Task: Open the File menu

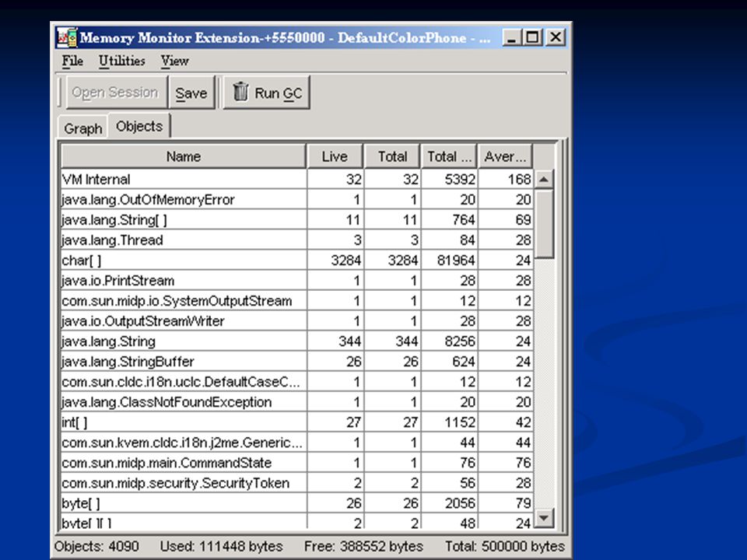Action: (x=72, y=61)
